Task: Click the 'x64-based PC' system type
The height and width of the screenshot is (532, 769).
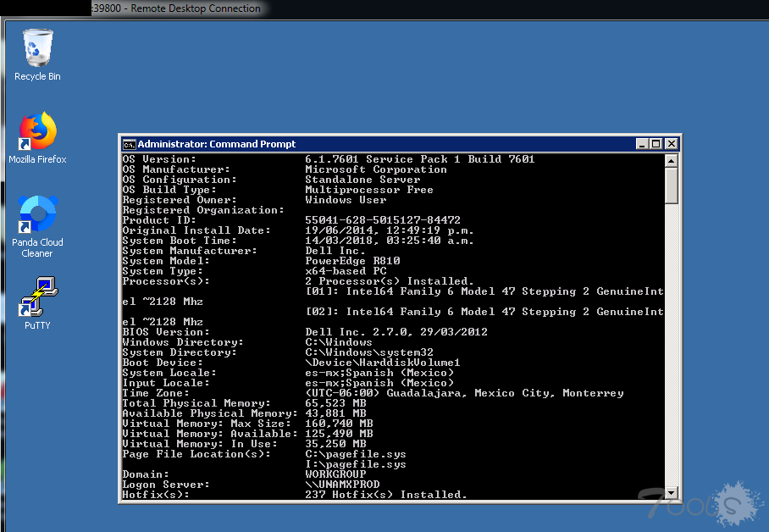Action: (x=346, y=271)
